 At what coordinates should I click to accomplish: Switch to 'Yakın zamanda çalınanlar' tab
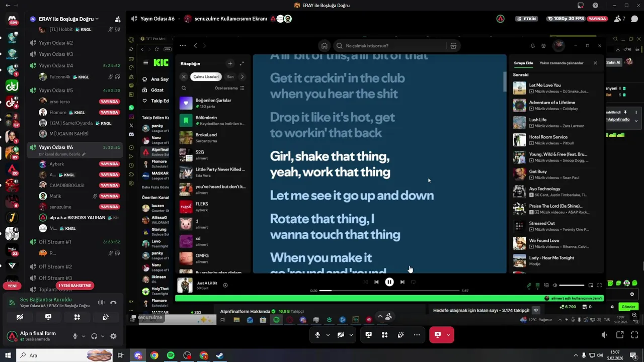tap(561, 63)
